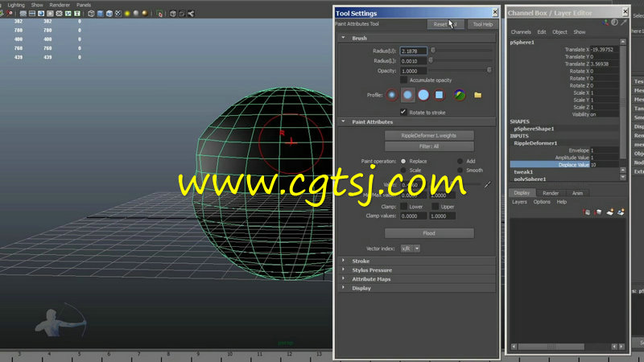Screen dimensions: 644x362
Task: Open the viewport Renderer menu
Action: (x=60, y=5)
